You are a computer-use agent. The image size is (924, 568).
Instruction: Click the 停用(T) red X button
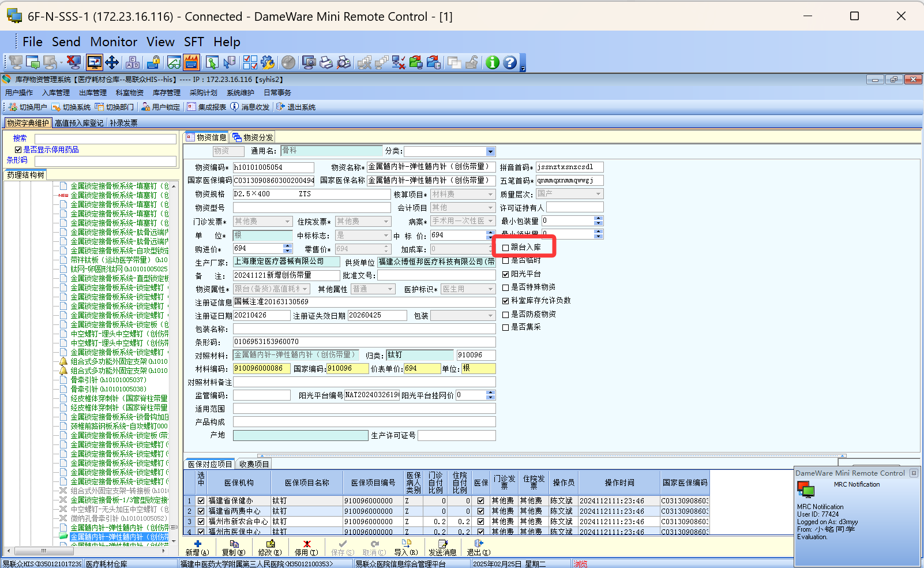point(306,548)
